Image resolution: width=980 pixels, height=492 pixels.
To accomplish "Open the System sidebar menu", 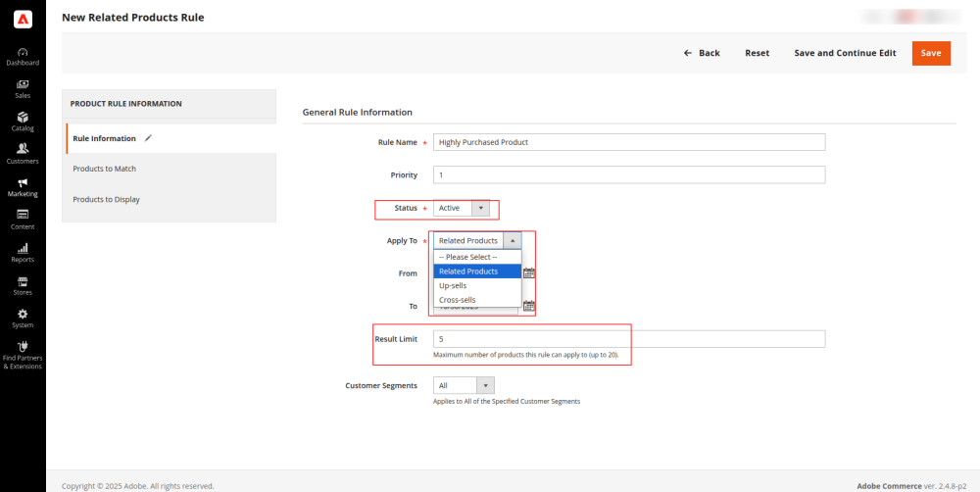I will 23,318.
